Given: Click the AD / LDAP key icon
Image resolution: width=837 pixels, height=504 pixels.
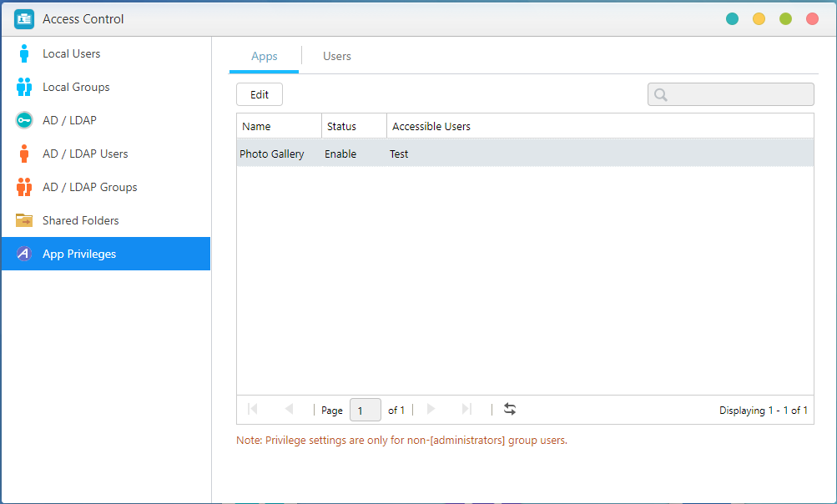Looking at the screenshot, I should [24, 120].
